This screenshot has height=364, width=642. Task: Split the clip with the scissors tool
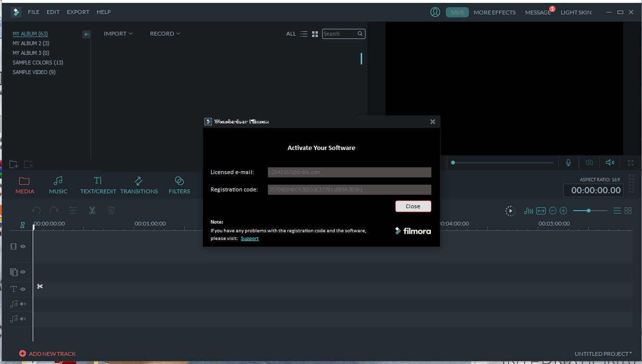[92, 211]
